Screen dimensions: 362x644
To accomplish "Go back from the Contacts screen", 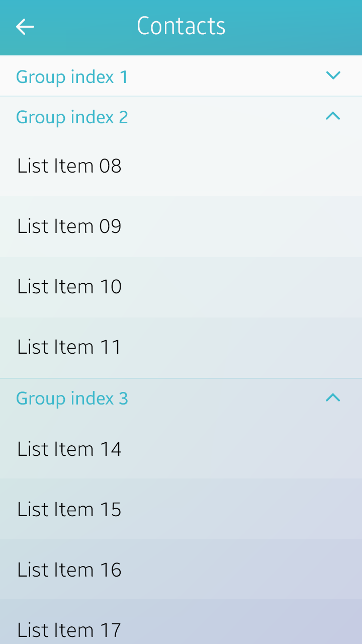I will click(25, 27).
